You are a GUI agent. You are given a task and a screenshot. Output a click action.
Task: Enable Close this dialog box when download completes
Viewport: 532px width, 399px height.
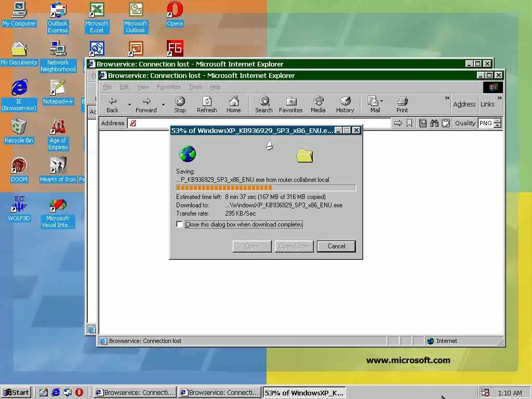(179, 224)
